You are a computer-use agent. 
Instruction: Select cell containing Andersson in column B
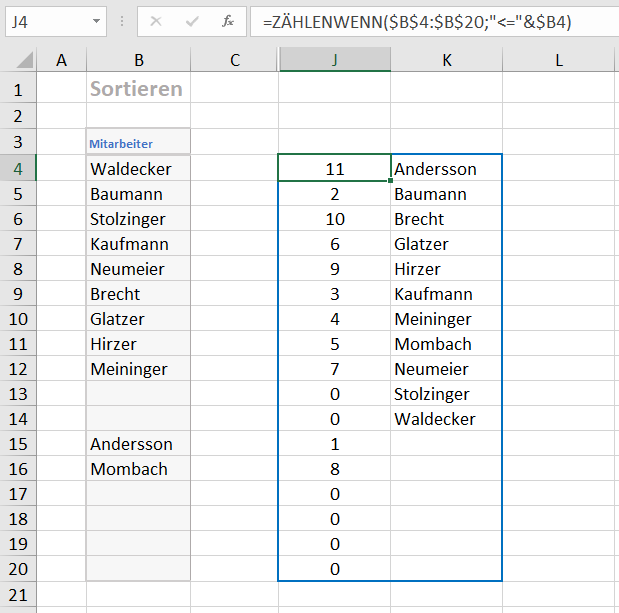[x=139, y=444]
